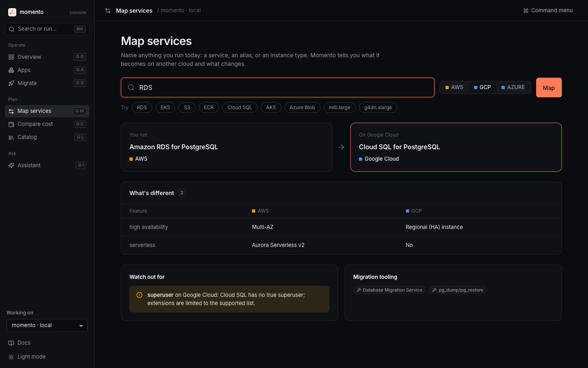Click the magnifier icon in RDS search field

pos(131,88)
